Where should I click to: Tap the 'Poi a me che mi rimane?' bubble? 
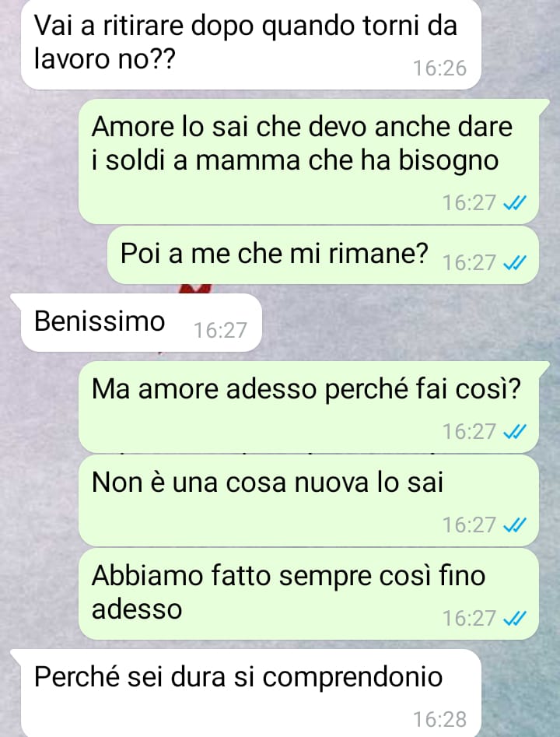click(x=323, y=254)
